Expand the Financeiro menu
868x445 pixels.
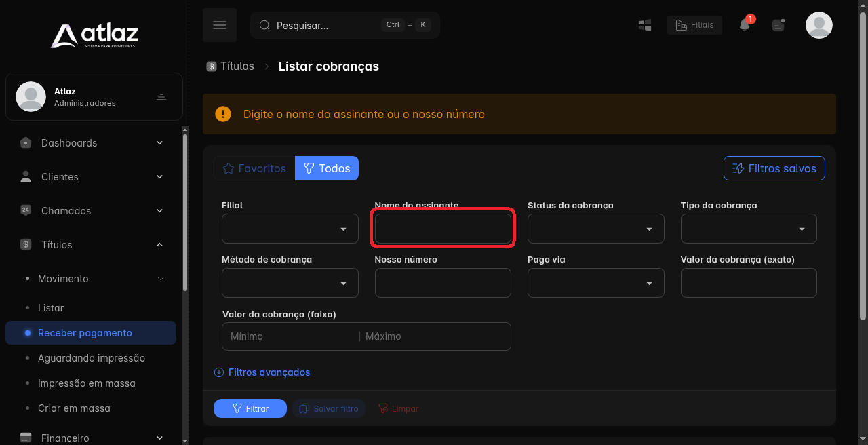tap(160, 438)
